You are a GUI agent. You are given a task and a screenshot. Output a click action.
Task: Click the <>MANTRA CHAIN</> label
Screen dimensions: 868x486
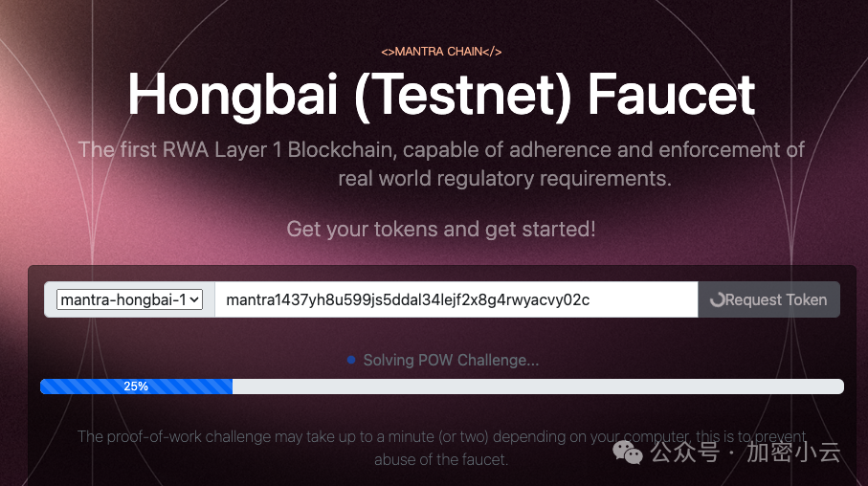point(441,52)
